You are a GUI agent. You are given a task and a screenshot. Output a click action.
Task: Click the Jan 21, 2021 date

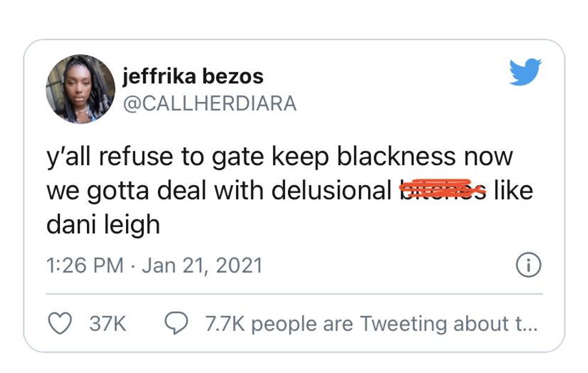(x=202, y=265)
